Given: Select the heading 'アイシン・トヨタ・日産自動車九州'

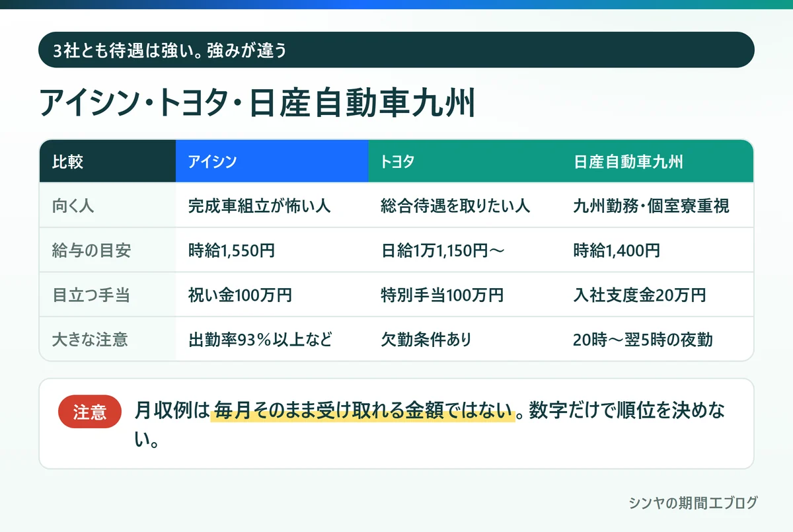Looking at the screenshot, I should [258, 104].
